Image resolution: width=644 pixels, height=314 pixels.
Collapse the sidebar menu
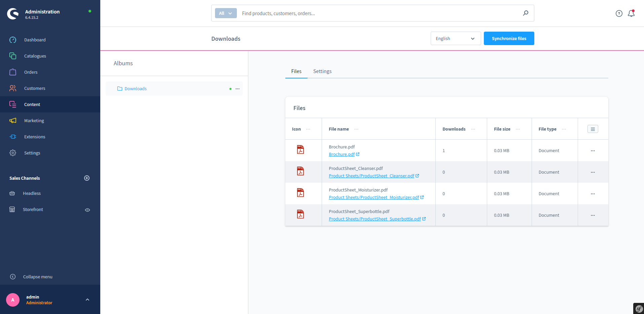coord(38,277)
